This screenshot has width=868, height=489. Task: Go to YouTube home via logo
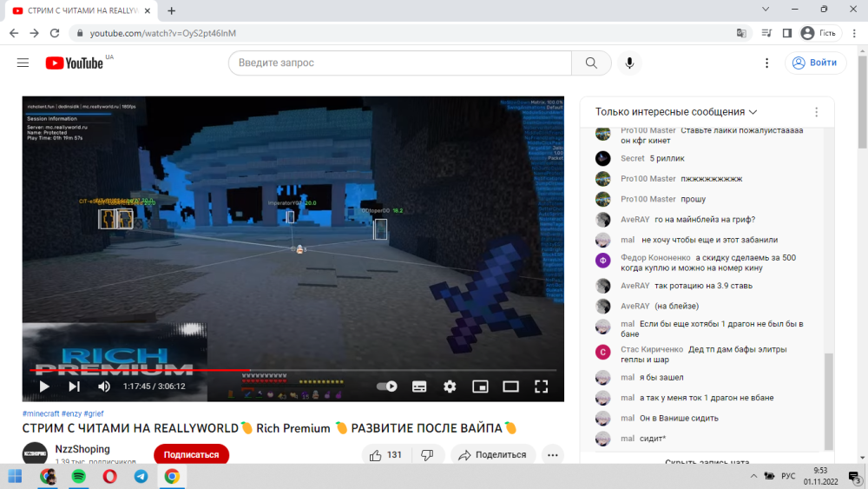[x=74, y=63]
